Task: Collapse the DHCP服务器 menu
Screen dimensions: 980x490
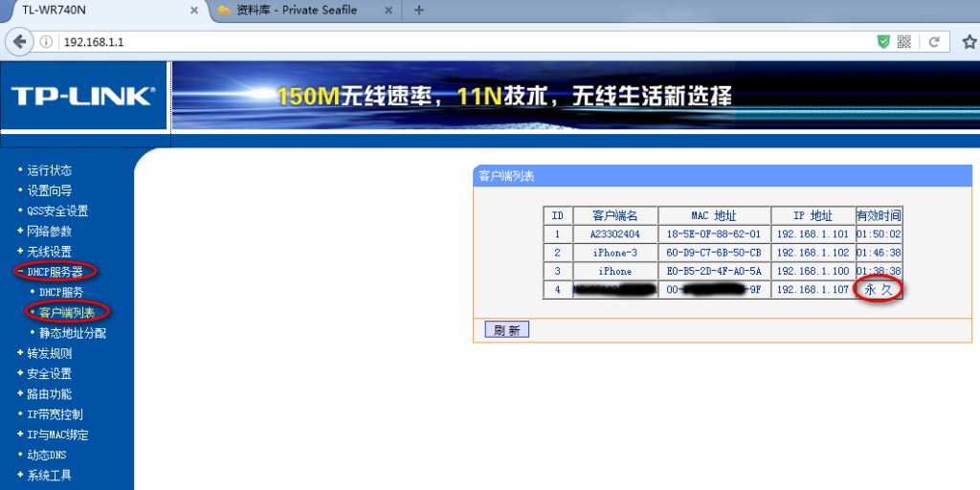Action: pos(55,272)
